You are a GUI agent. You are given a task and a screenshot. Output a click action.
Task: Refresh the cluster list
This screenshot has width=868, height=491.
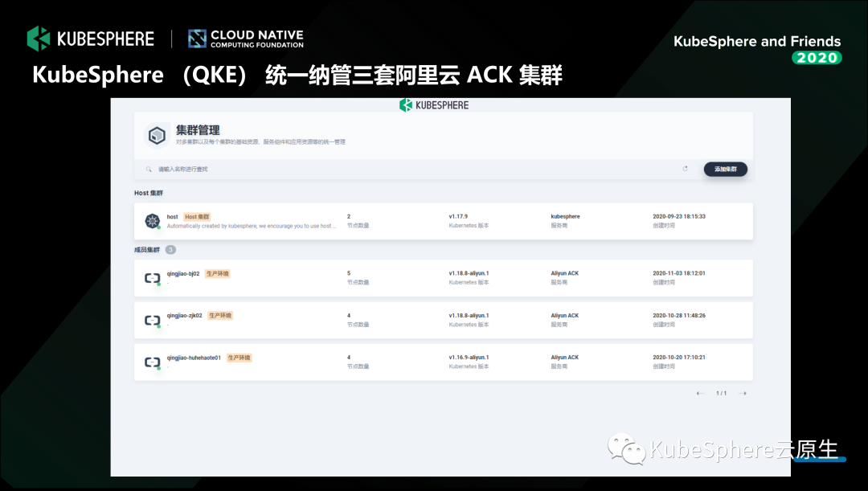(x=686, y=168)
